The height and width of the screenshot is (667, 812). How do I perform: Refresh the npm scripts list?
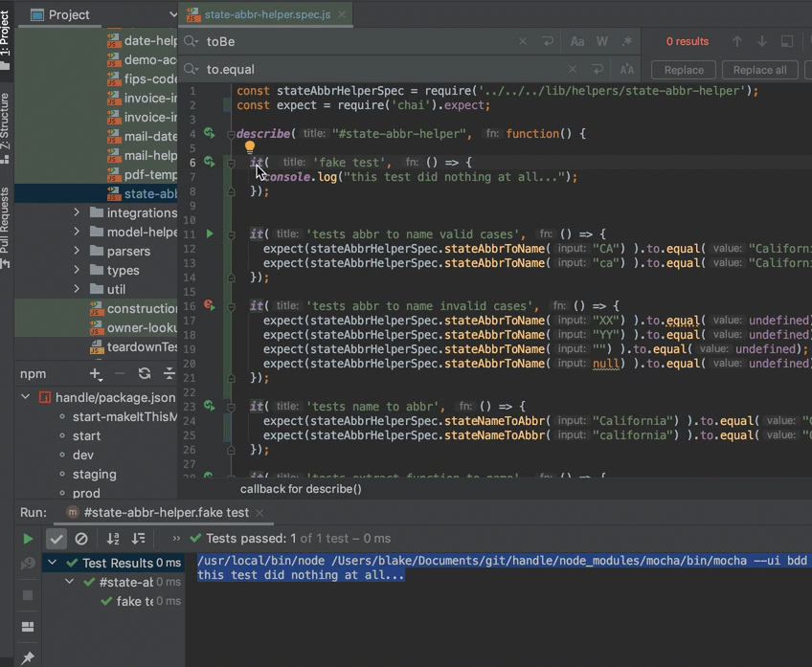[x=145, y=373]
